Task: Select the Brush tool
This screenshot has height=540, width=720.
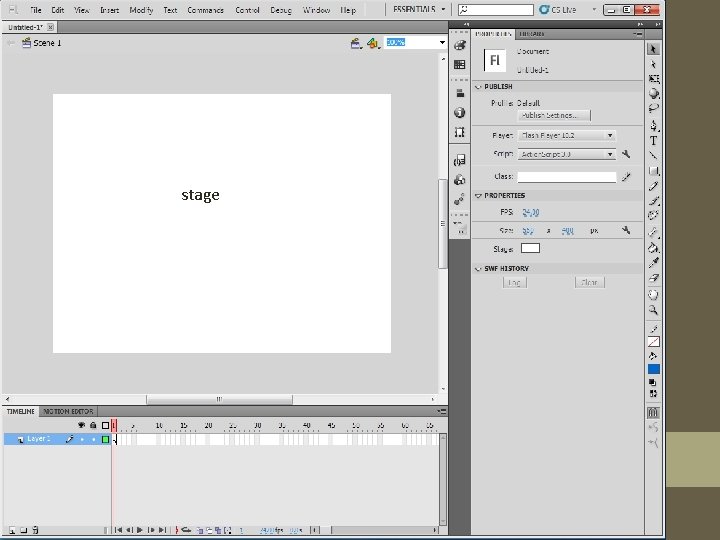Action: (653, 201)
